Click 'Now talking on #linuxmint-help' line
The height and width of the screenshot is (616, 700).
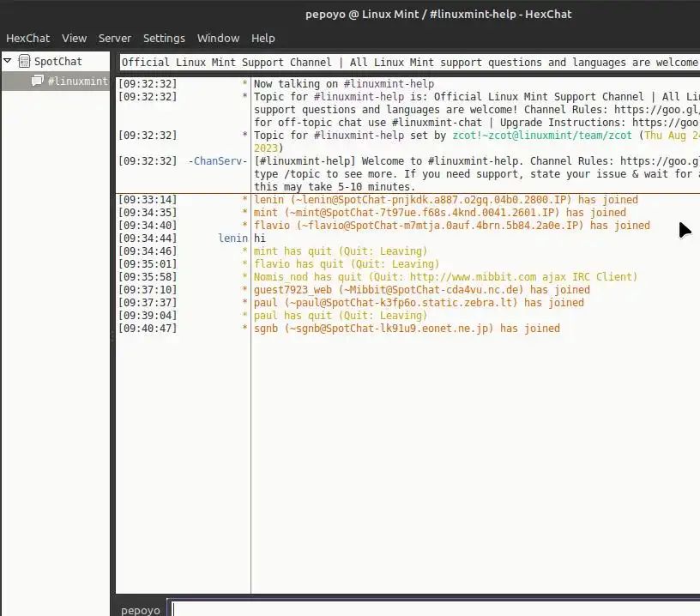pos(344,84)
